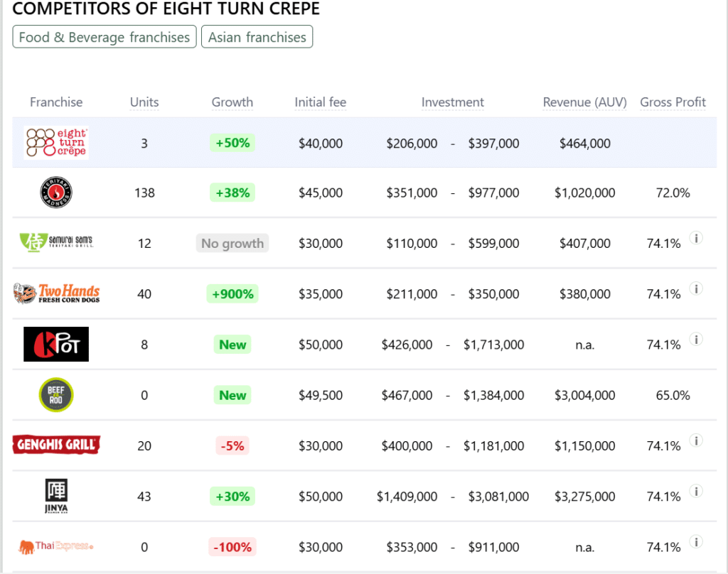Open the JINYA Ramen Bar logo
Screen dimensions: 728x574
coord(56,496)
